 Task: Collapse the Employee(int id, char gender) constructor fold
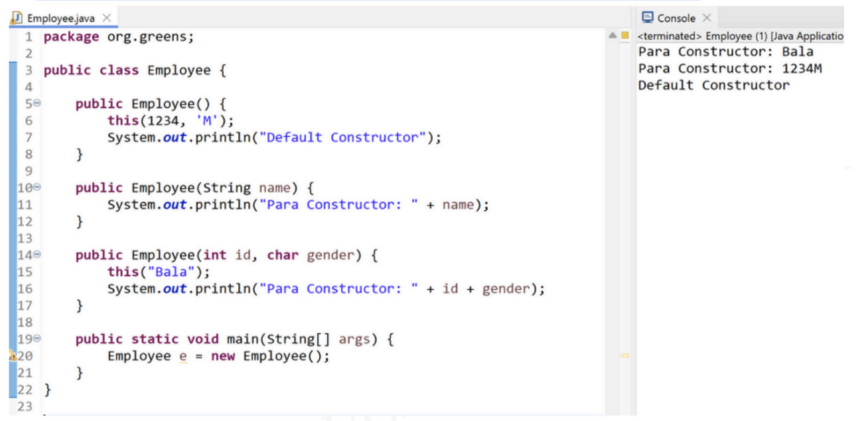(x=37, y=255)
